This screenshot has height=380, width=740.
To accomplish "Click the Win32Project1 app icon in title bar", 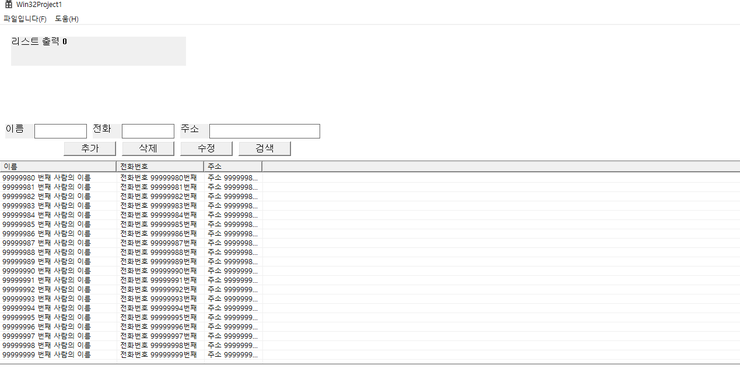I will click(x=8, y=5).
